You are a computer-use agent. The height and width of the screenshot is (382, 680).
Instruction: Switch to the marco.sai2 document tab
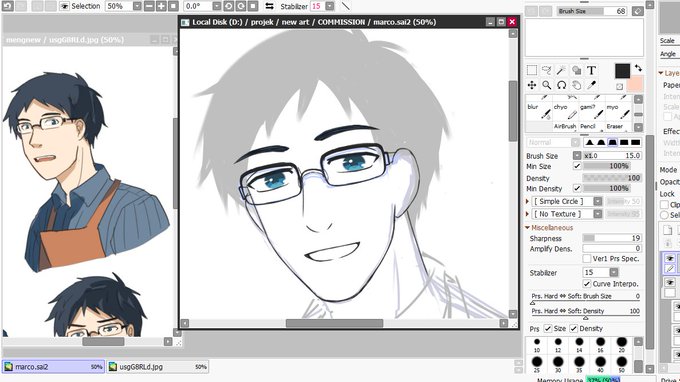53,367
